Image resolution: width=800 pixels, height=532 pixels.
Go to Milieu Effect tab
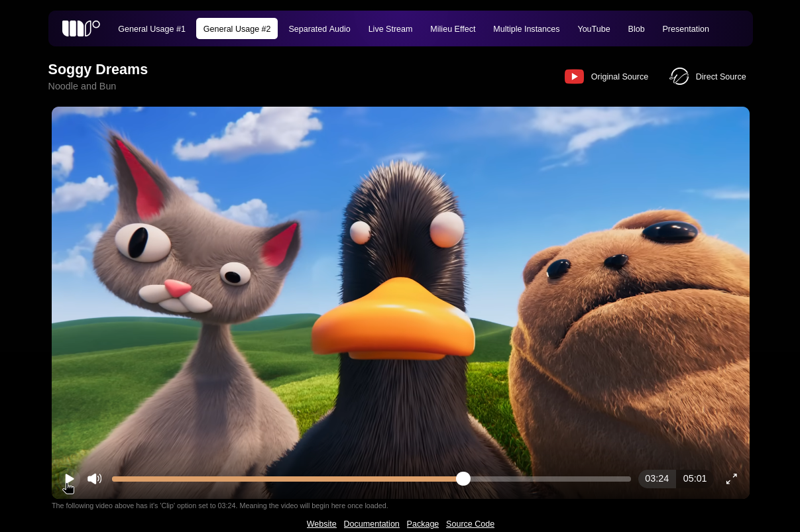[x=453, y=29]
